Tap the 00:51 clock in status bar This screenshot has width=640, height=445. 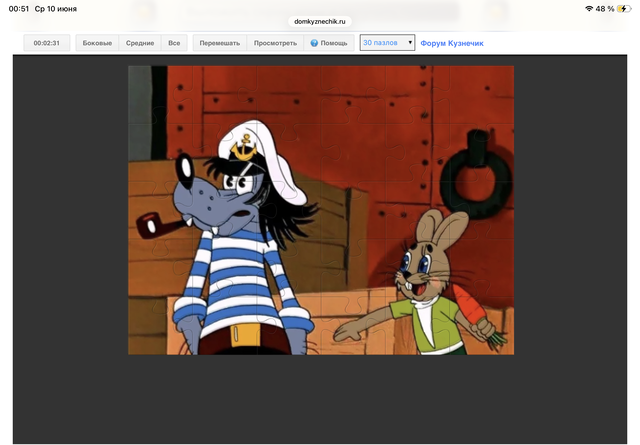[x=19, y=9]
